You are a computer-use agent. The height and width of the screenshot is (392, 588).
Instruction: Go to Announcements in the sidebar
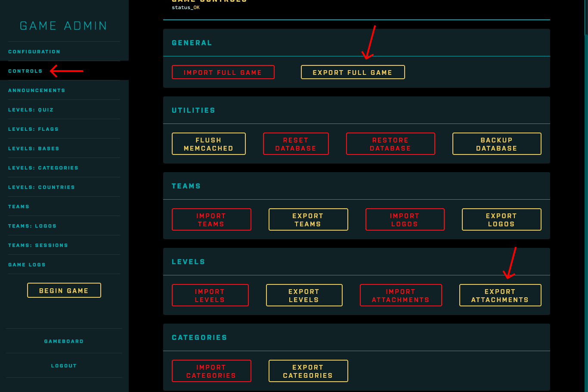click(x=37, y=90)
